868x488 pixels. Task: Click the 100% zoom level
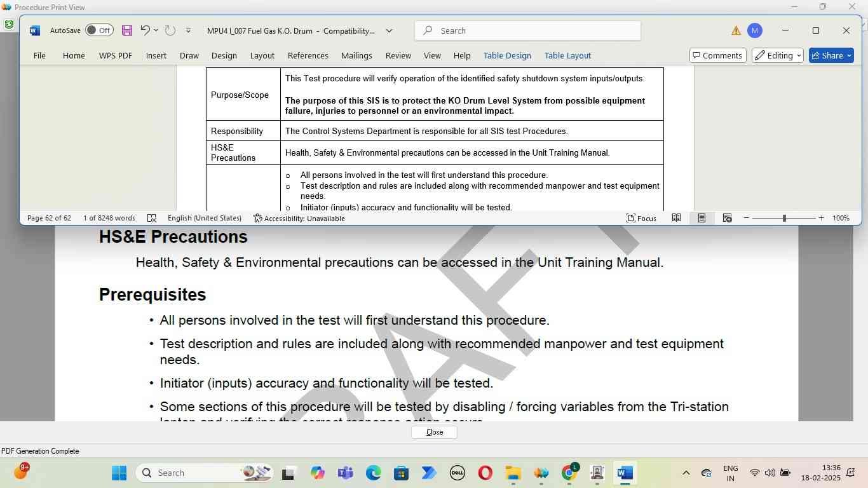pyautogui.click(x=841, y=218)
